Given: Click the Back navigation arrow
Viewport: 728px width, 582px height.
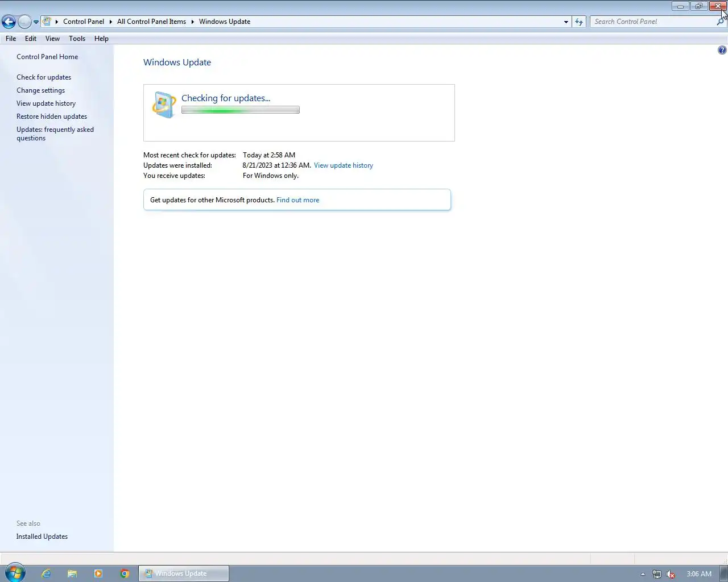Looking at the screenshot, I should [x=9, y=22].
